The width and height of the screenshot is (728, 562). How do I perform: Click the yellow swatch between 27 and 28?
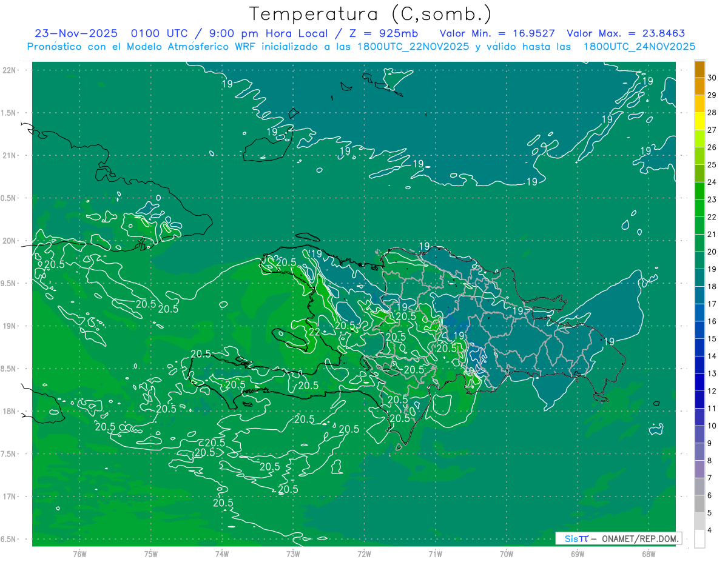[700, 121]
